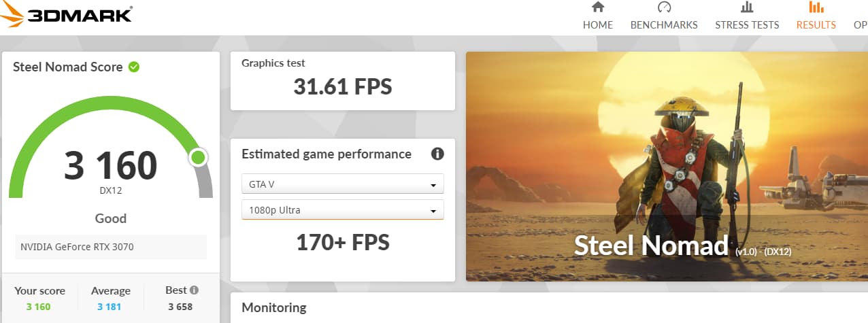The width and height of the screenshot is (868, 323).
Task: Click the Benchmarks gauge icon
Action: pyautogui.click(x=664, y=7)
